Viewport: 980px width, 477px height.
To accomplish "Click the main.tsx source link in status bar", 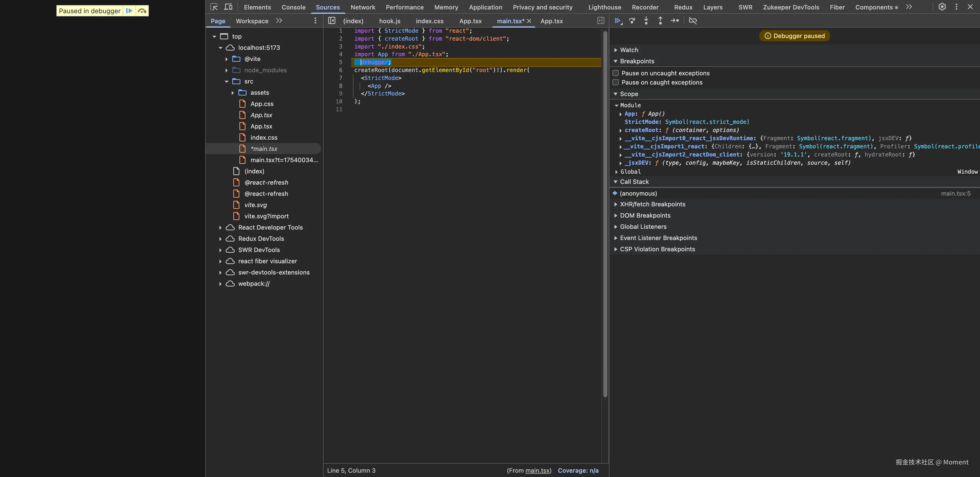I will pyautogui.click(x=537, y=471).
